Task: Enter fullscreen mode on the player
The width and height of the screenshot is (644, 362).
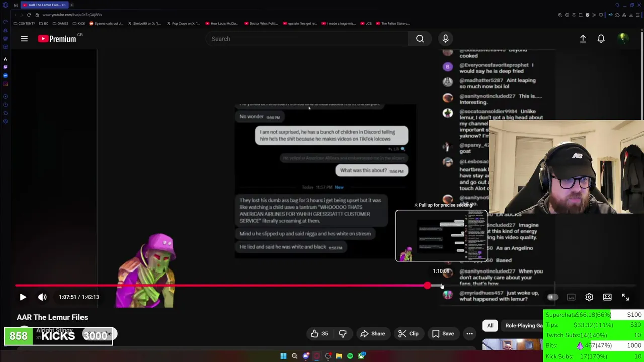Action: (625, 297)
